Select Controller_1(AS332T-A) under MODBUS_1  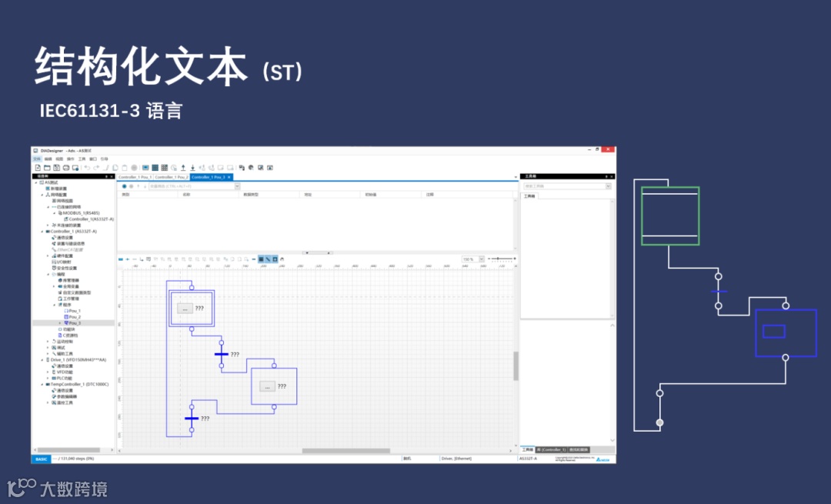[x=91, y=219]
